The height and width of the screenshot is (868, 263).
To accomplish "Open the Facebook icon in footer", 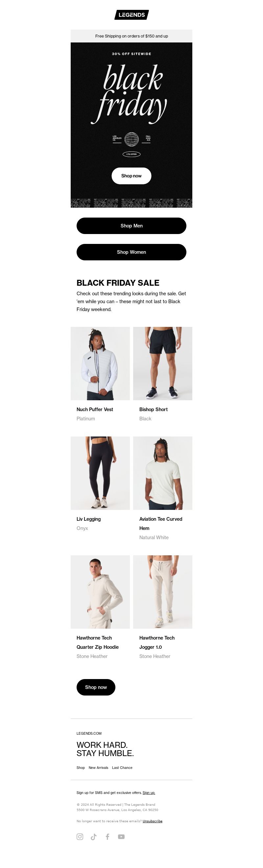I will pos(108,837).
